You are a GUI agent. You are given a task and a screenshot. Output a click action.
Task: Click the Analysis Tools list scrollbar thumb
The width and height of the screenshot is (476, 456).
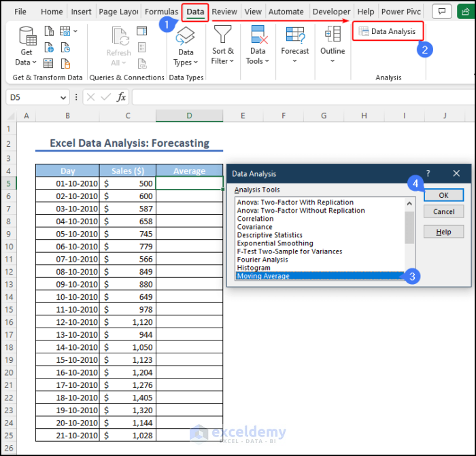409,226
